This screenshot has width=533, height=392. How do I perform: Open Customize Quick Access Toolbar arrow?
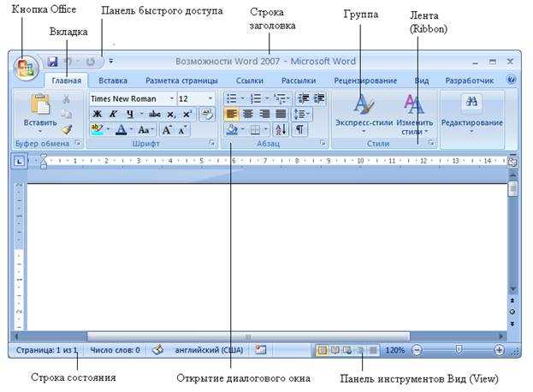[x=111, y=62]
